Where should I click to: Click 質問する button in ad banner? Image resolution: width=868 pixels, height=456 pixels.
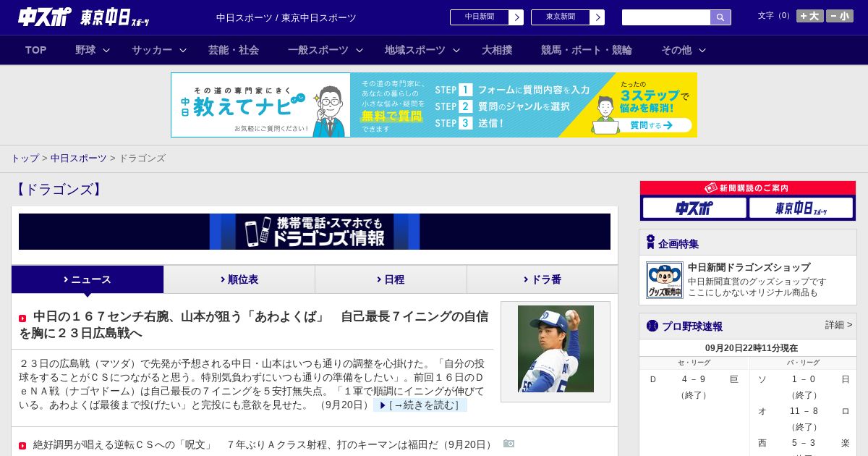point(652,125)
